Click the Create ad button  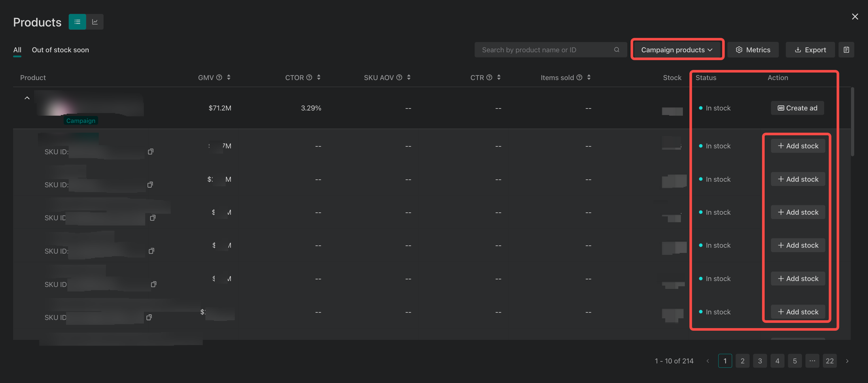(797, 108)
